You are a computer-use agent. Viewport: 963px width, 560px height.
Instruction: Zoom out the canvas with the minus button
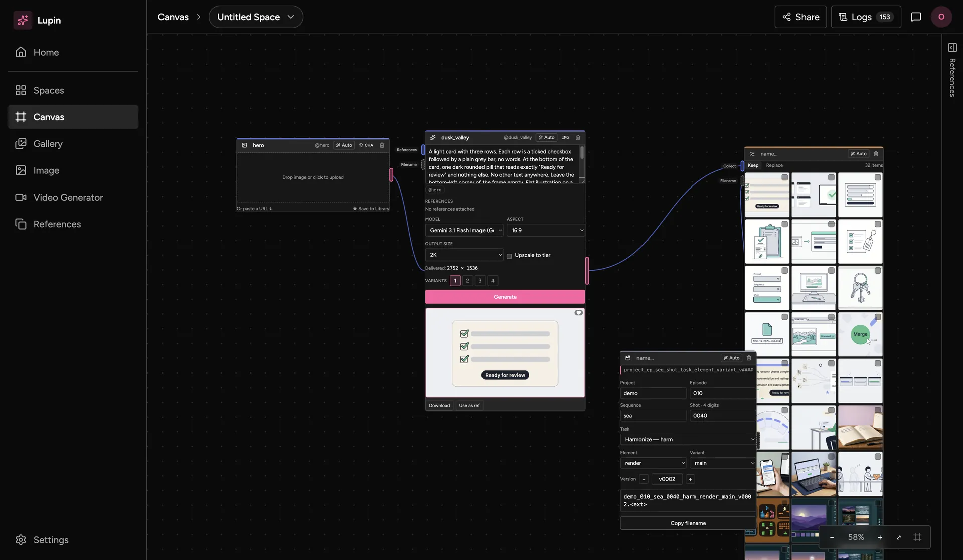832,537
